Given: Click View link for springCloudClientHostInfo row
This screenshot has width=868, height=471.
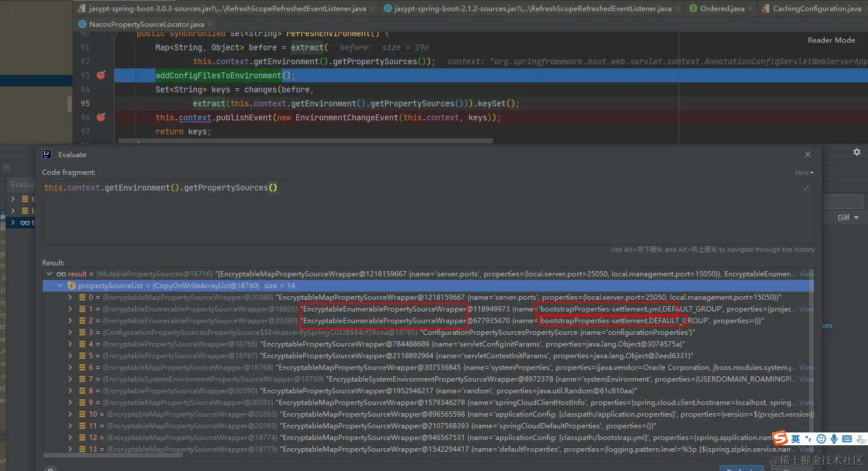Looking at the screenshot, I should click(x=806, y=403).
